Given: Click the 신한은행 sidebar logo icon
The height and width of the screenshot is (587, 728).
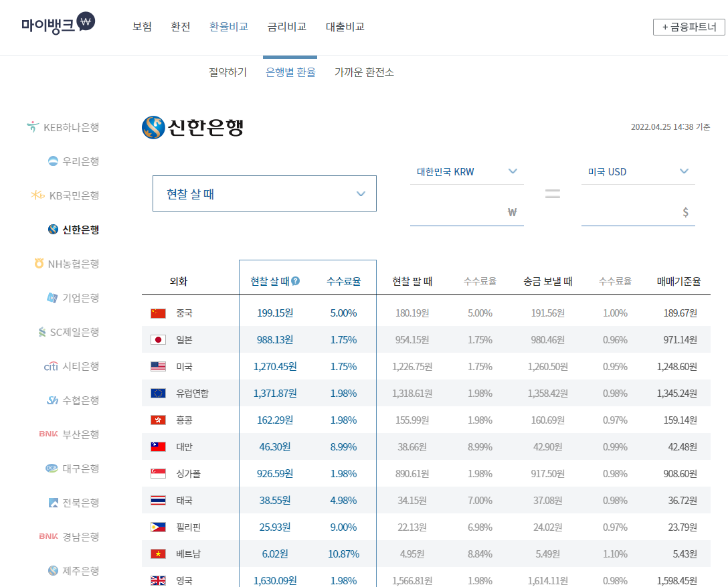Looking at the screenshot, I should (x=54, y=230).
